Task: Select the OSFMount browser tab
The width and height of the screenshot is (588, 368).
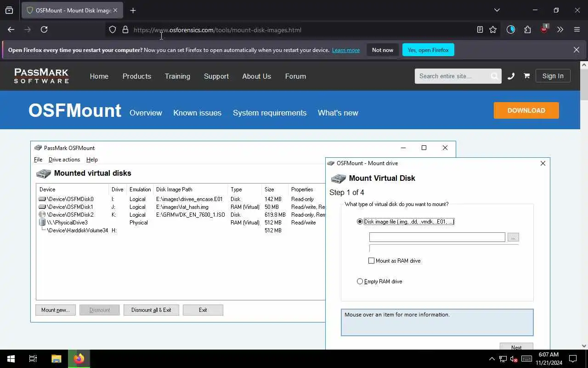Action: pyautogui.click(x=72, y=10)
